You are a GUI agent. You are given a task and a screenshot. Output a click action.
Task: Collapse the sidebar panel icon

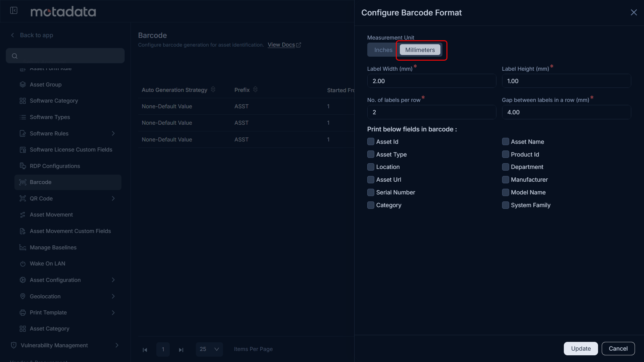point(14,11)
